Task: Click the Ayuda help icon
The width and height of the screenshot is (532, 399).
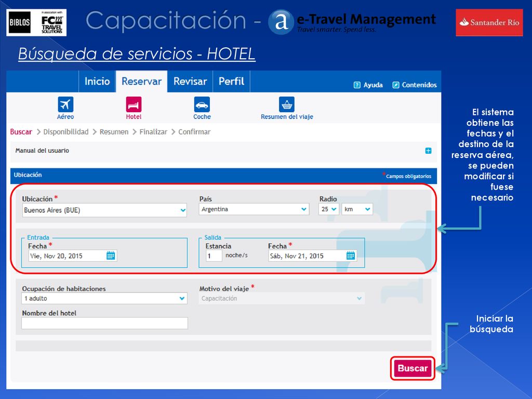Action: pos(357,85)
